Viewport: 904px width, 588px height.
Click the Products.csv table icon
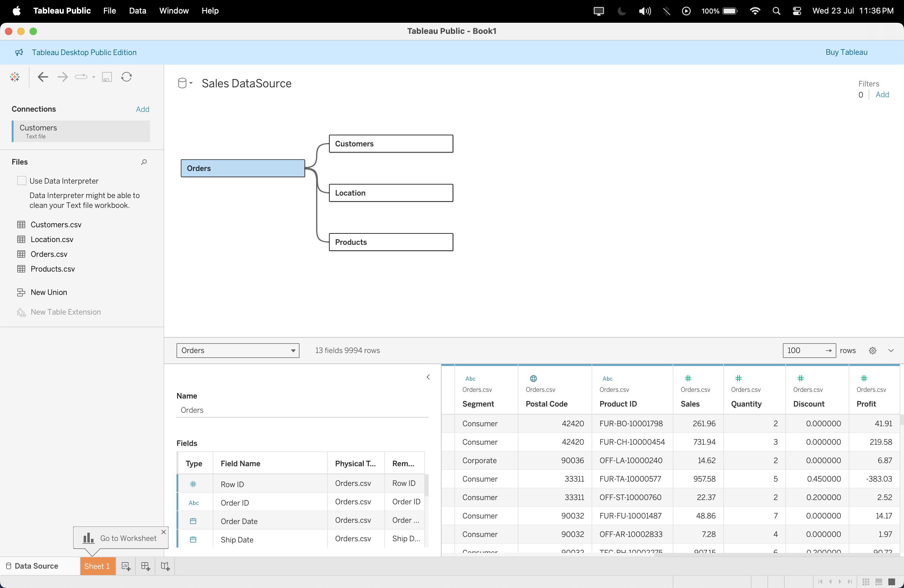(x=21, y=269)
